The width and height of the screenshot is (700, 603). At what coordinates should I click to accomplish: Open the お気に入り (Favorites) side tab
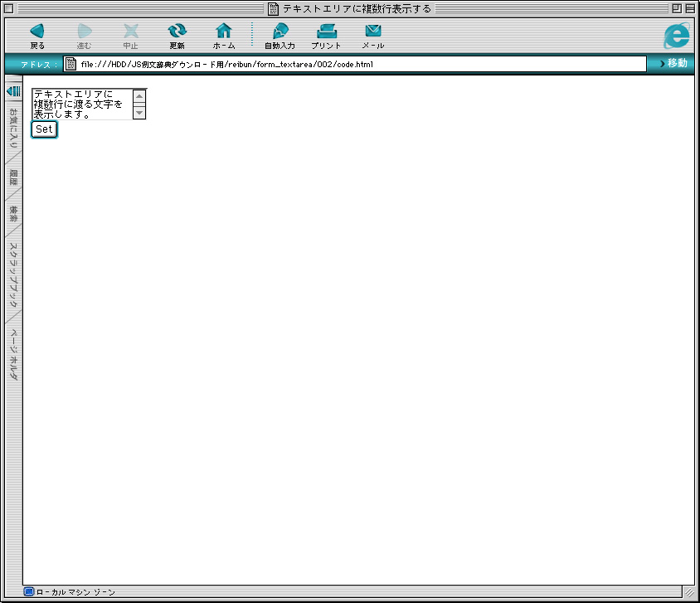coord(13,128)
